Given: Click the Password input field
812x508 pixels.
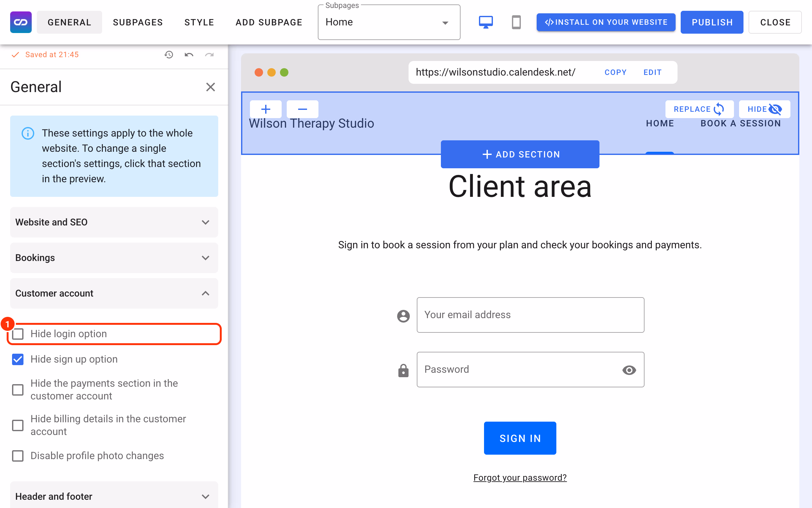Looking at the screenshot, I should coord(530,370).
